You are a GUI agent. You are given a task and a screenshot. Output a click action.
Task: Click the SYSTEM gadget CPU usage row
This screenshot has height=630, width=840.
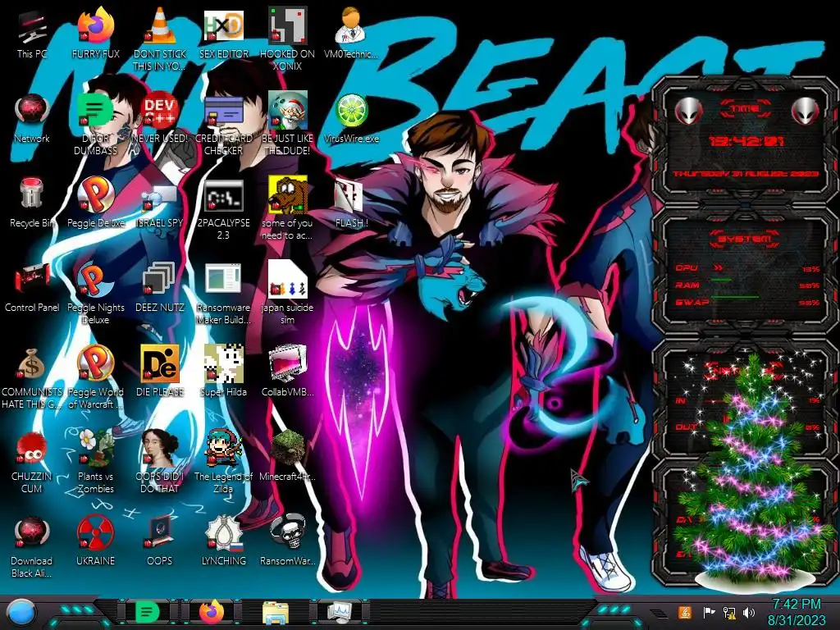(x=746, y=268)
